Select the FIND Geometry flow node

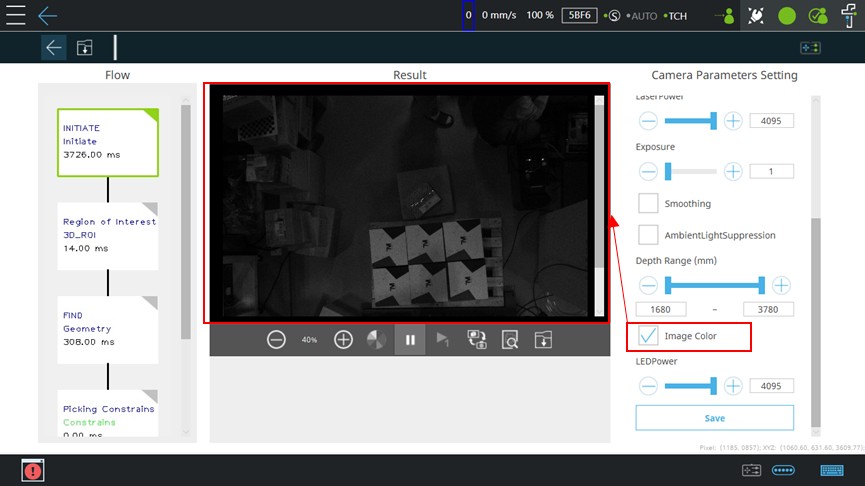pos(108,330)
